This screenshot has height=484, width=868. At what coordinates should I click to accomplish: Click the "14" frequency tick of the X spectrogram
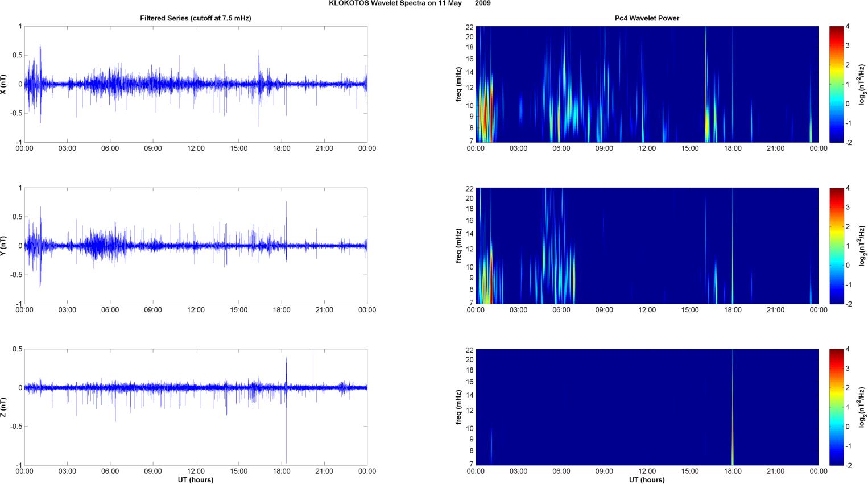pos(470,72)
